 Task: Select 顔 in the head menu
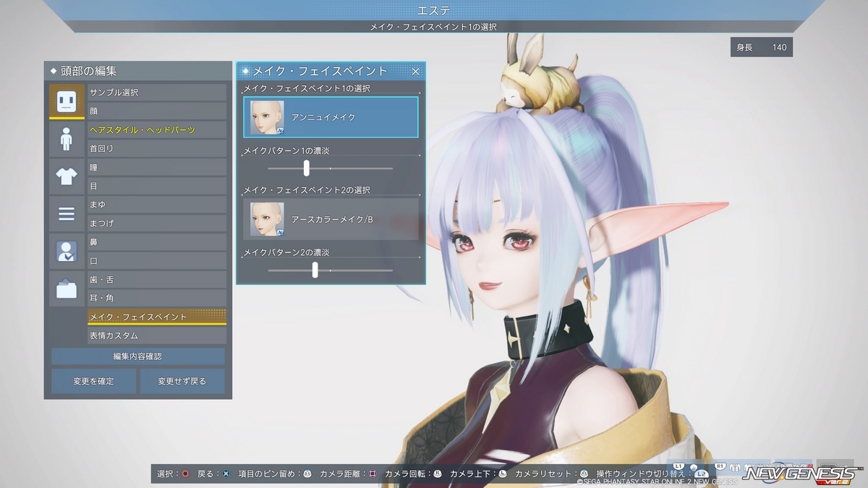tap(157, 111)
